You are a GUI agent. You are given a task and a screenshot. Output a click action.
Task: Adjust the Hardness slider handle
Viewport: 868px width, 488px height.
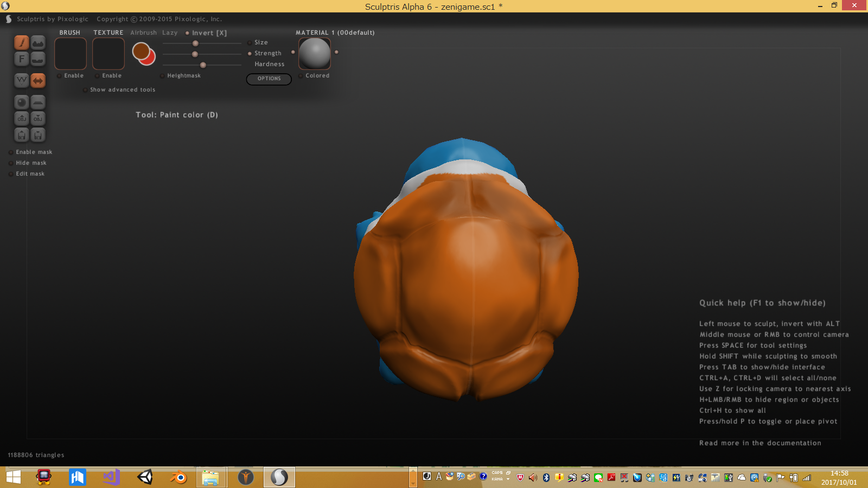coord(203,65)
